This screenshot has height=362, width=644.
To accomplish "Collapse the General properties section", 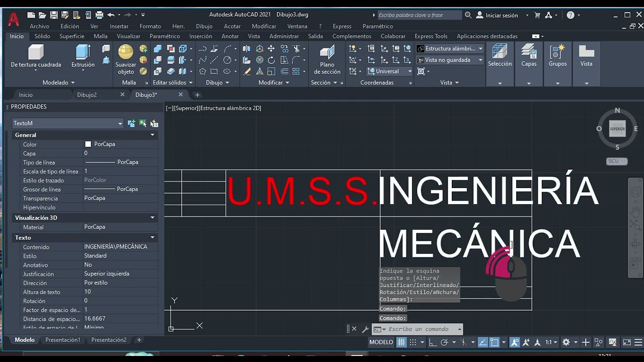I will coord(152,135).
